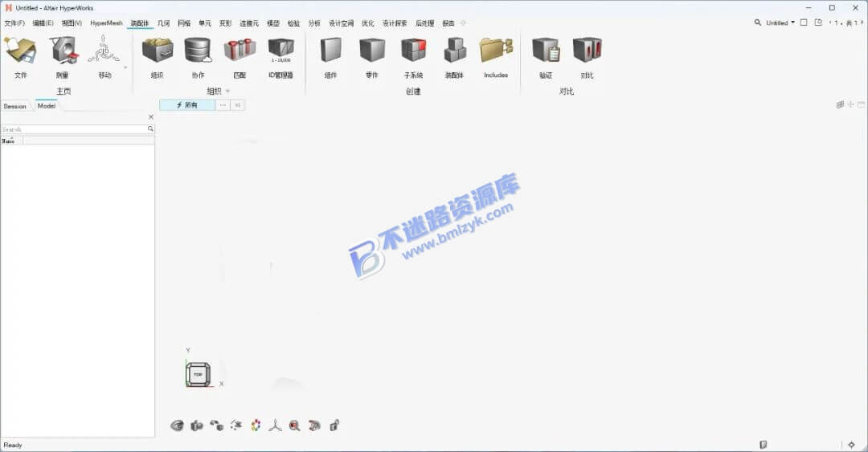Create a new 零件 (Part)
This screenshot has width=868, height=452.
[x=372, y=51]
